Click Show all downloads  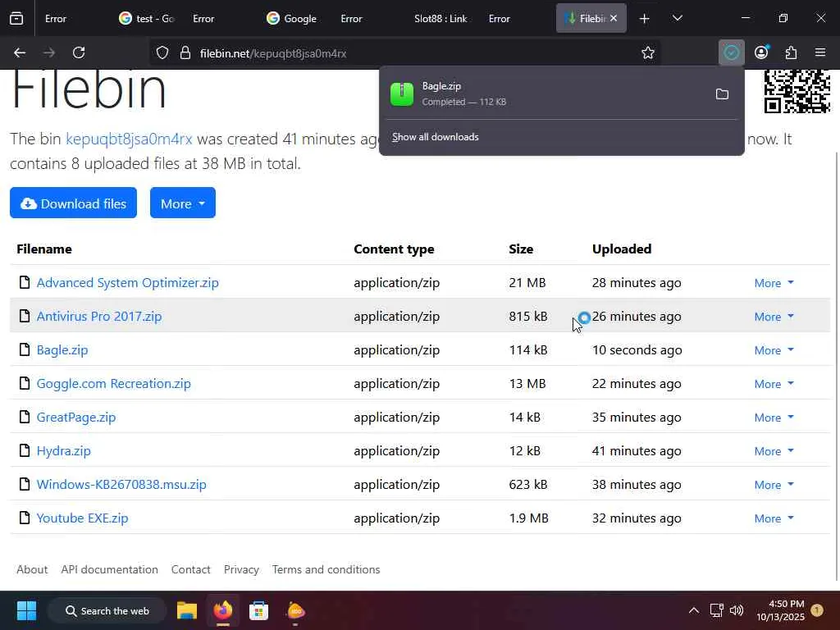[435, 137]
